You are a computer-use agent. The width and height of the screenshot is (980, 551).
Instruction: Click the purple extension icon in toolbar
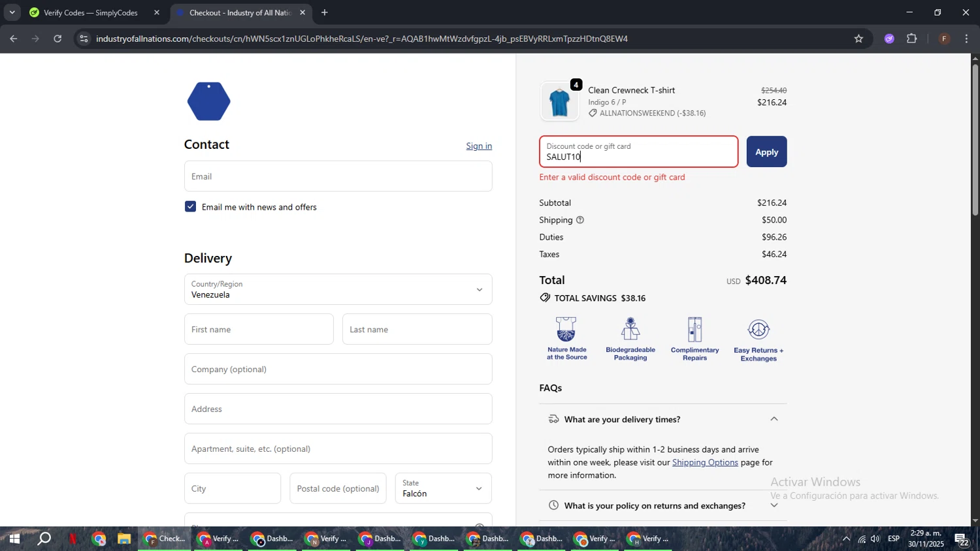(889, 39)
